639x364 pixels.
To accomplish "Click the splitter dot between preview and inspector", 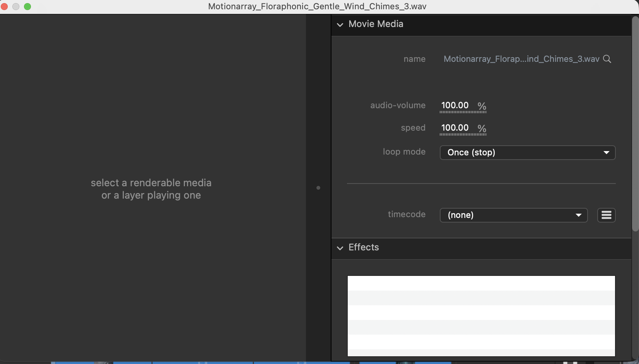I will 318,188.
